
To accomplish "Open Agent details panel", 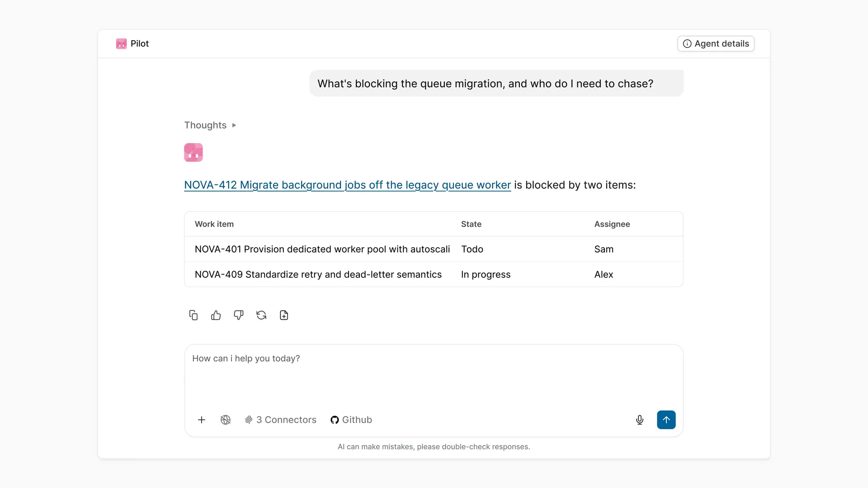I will (x=716, y=44).
